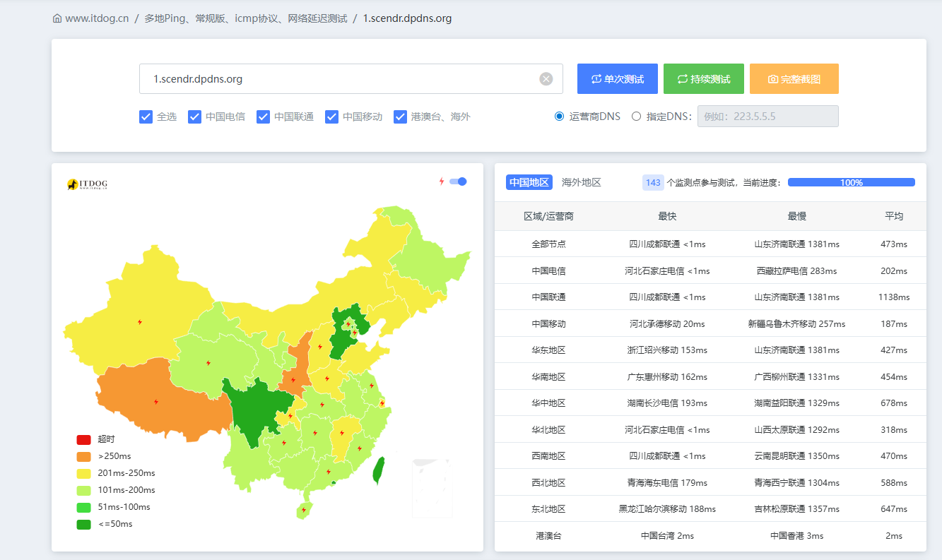The width and height of the screenshot is (942, 560).
Task: Open the 多地Ping breadcrumb link
Action: 246,18
